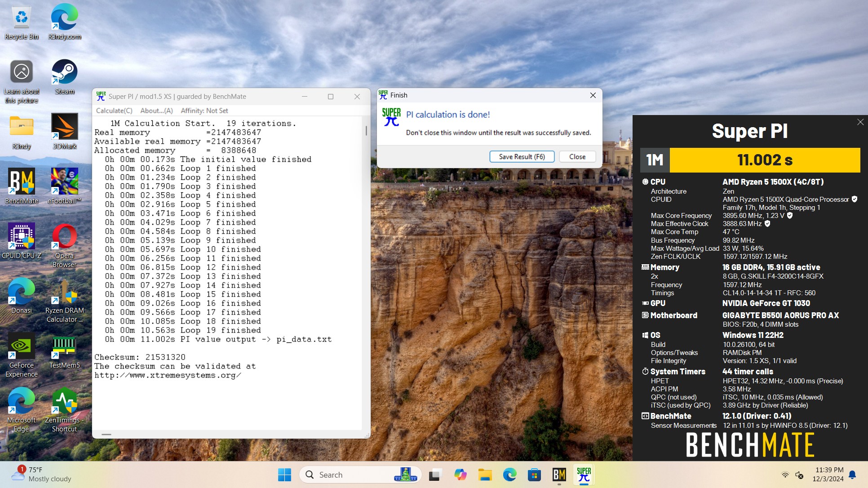This screenshot has width=868, height=488.
Task: Open the R3ndy.com Edge shortcut
Action: click(64, 22)
